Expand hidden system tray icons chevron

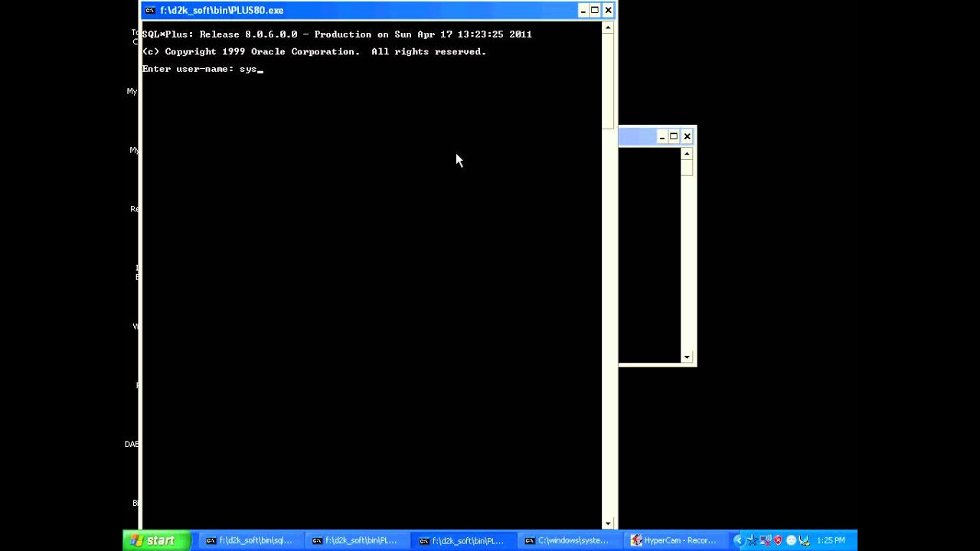coord(739,540)
